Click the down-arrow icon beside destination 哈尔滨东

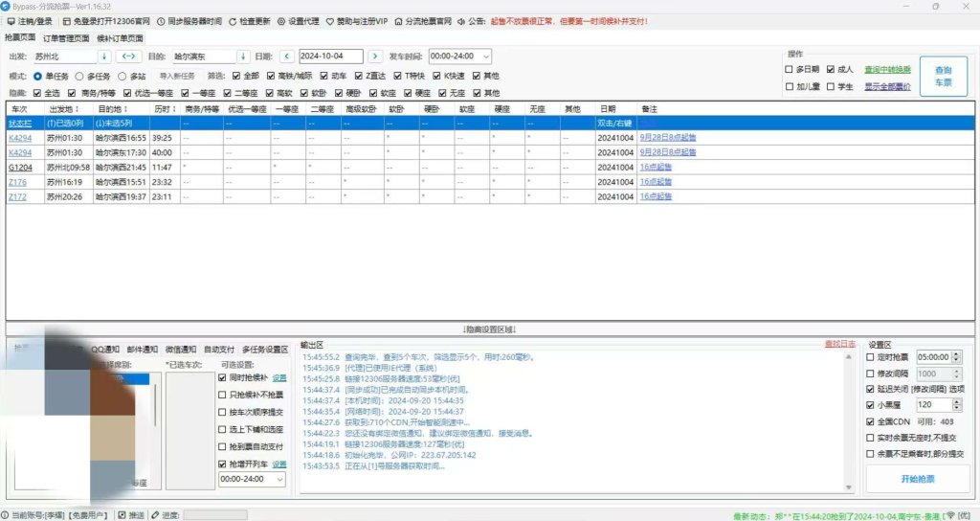[x=243, y=57]
